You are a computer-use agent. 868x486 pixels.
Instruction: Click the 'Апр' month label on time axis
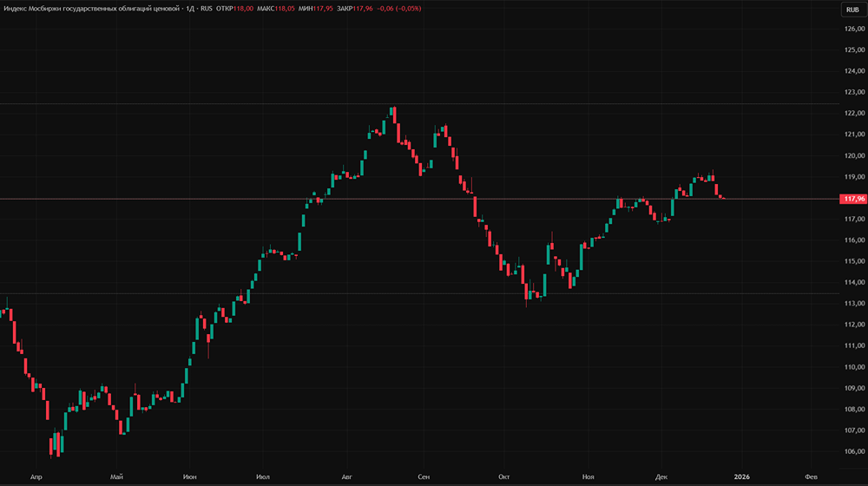[36, 476]
